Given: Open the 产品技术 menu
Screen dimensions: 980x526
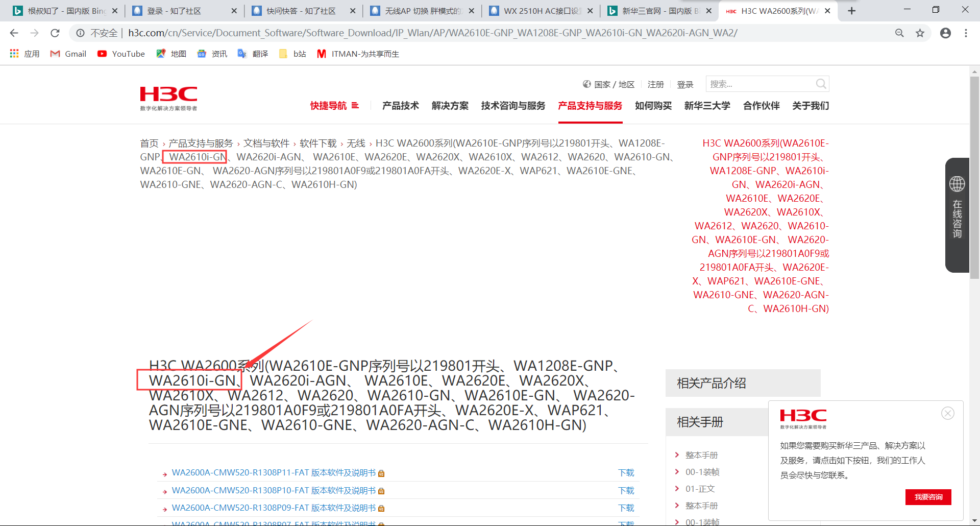Looking at the screenshot, I should click(401, 106).
